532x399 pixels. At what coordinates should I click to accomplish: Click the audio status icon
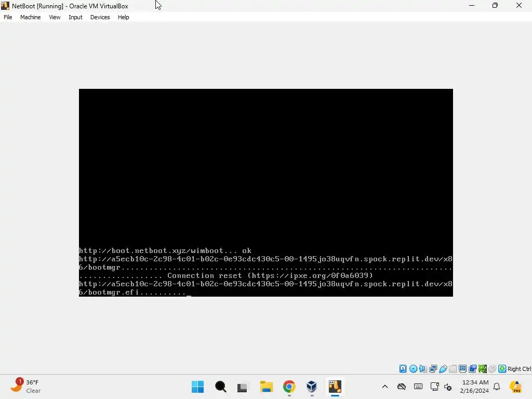pyautogui.click(x=423, y=369)
